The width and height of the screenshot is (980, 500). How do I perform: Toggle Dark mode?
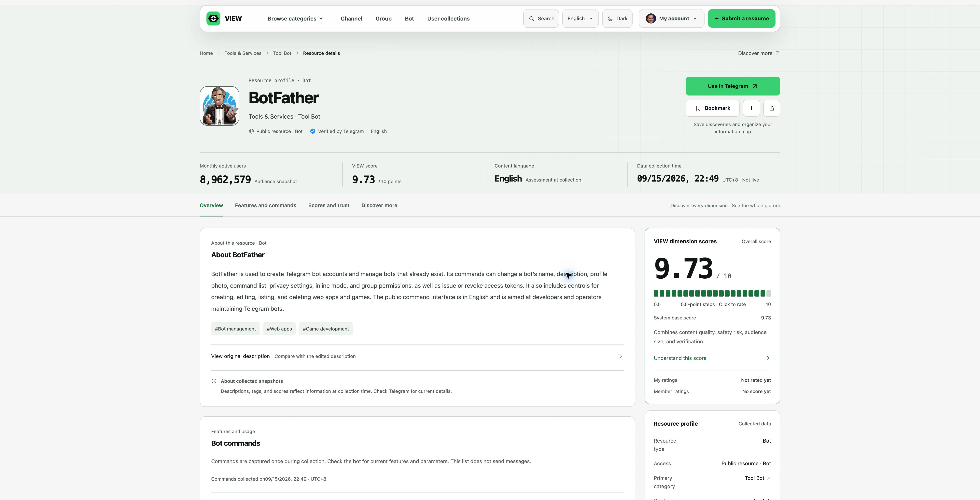click(x=617, y=18)
